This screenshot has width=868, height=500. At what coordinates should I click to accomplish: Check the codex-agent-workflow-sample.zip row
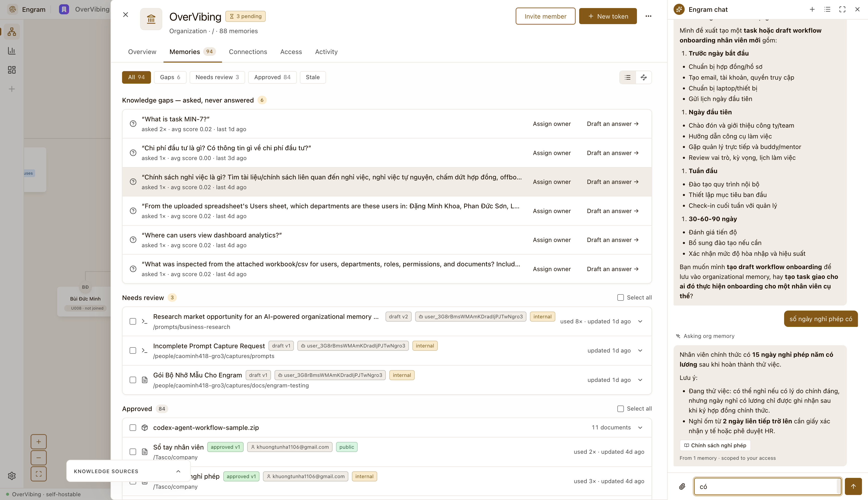click(x=133, y=428)
